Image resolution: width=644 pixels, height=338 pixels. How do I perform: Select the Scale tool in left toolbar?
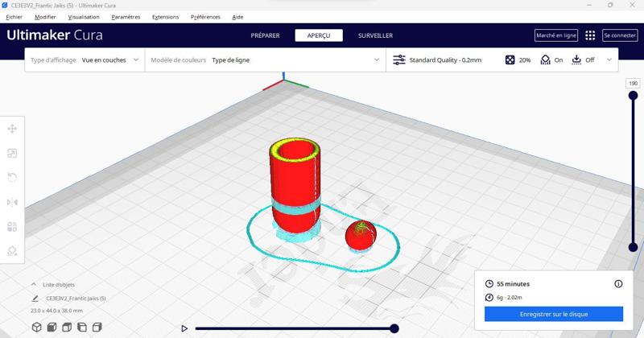(x=12, y=153)
